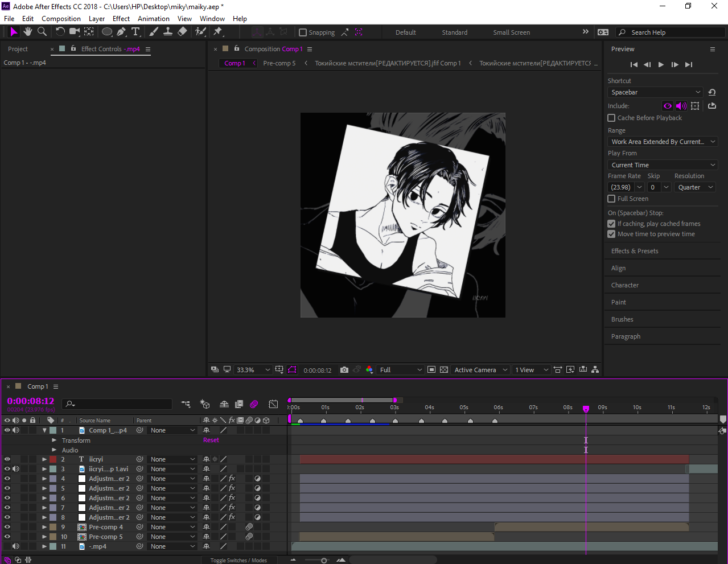Select the Unified Camera tool

[75, 32]
